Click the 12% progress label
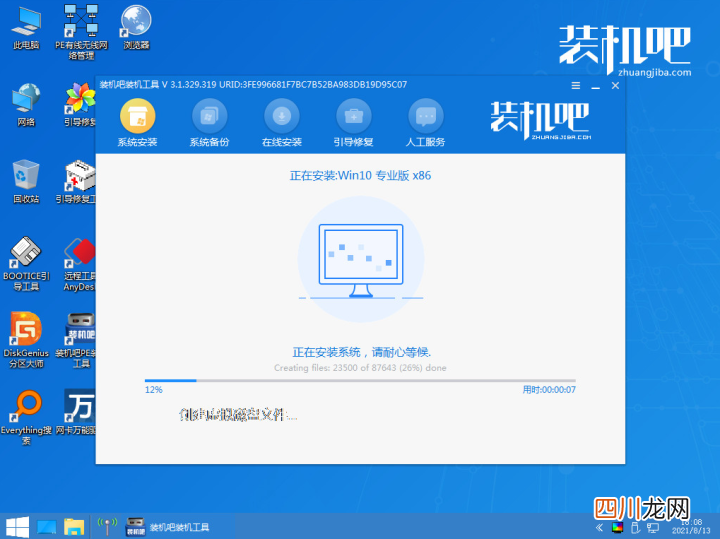 point(154,390)
